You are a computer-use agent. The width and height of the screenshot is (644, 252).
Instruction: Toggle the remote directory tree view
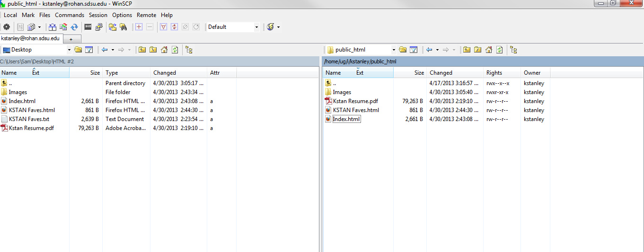(513, 50)
